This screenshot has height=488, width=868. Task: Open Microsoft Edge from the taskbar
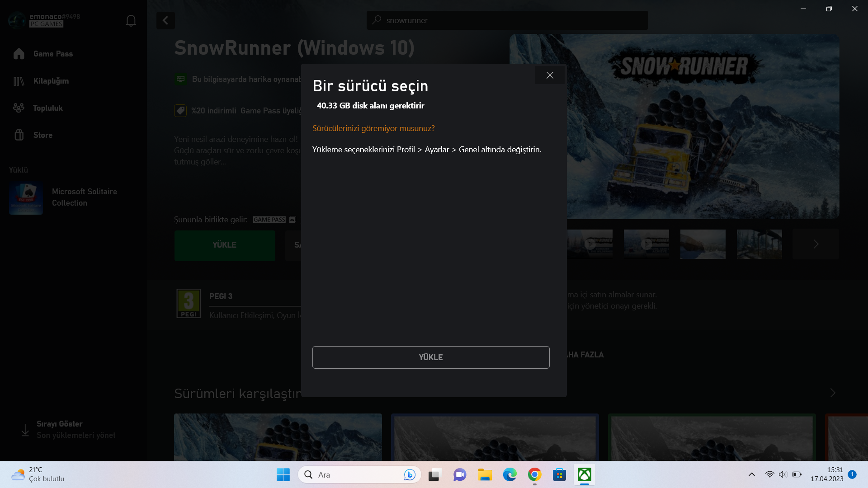[509, 475]
